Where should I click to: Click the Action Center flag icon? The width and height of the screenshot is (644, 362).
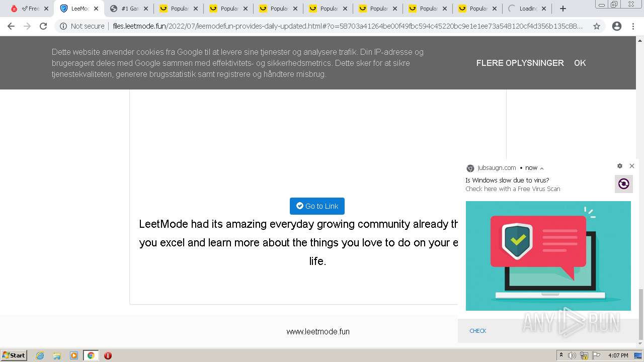pyautogui.click(x=596, y=355)
